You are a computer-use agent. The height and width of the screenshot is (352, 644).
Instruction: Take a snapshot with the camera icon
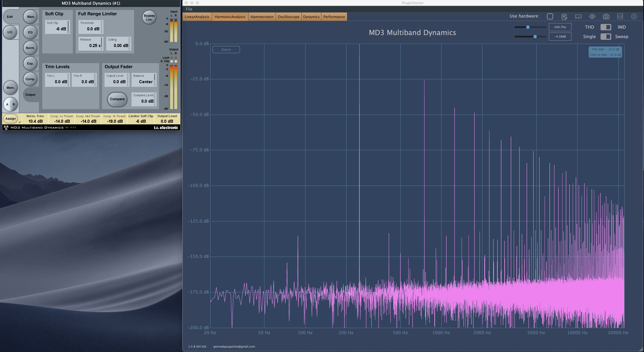click(x=606, y=17)
